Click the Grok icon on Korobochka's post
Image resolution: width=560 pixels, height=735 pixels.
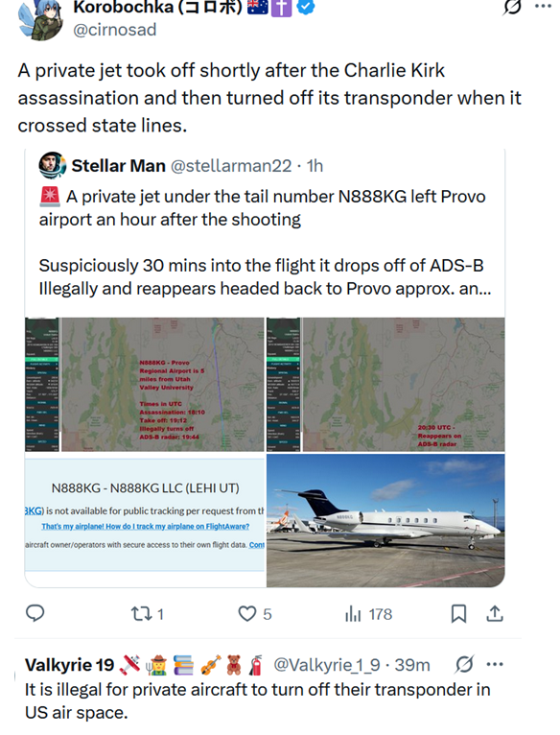pyautogui.click(x=511, y=8)
